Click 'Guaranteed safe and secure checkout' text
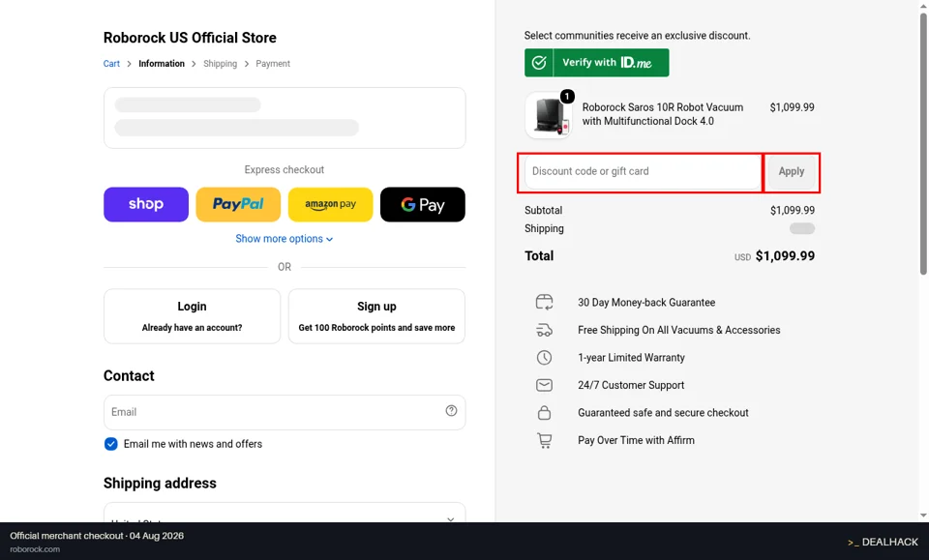Image resolution: width=929 pixels, height=560 pixels. (663, 413)
